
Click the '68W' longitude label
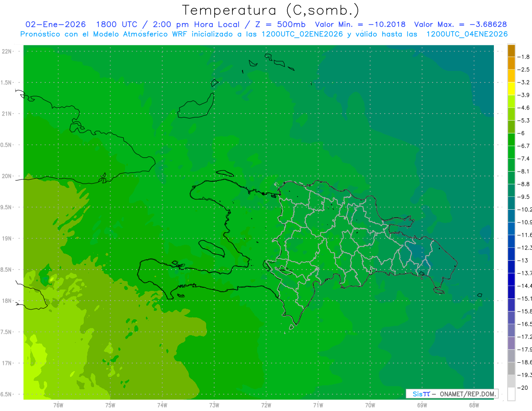point(473,405)
